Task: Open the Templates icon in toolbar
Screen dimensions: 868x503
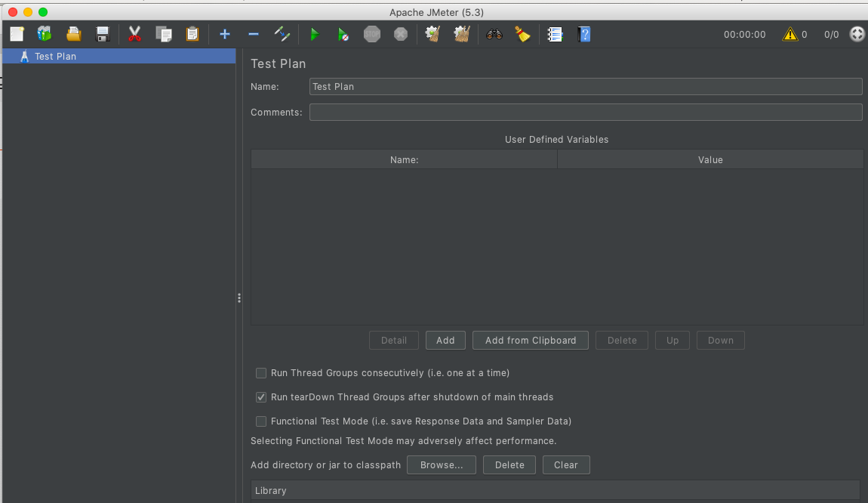Action: (x=45, y=34)
